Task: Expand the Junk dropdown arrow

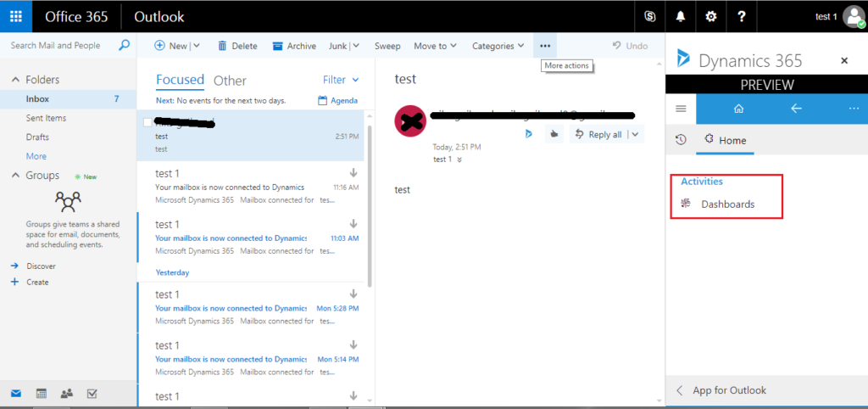Action: (356, 46)
